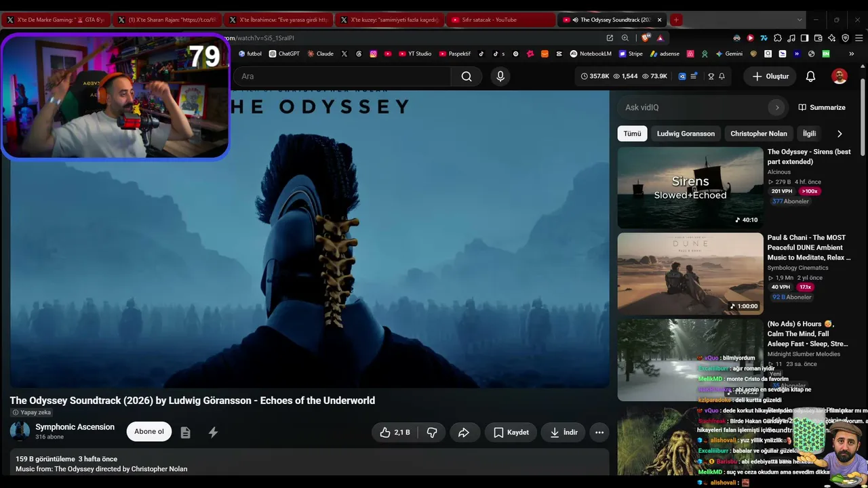Click the vidIQ bell icon in stats bar
The height and width of the screenshot is (488, 868).
[722, 77]
